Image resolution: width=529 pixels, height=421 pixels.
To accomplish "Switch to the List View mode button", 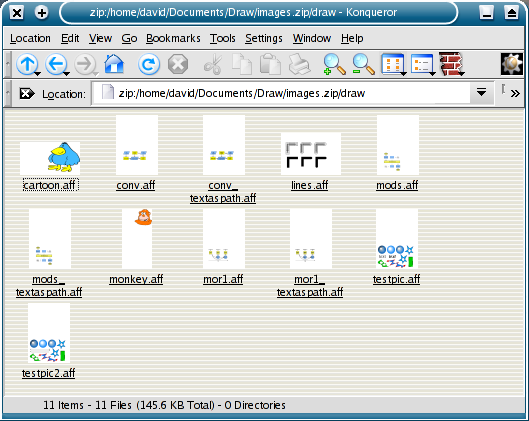I will (x=422, y=64).
